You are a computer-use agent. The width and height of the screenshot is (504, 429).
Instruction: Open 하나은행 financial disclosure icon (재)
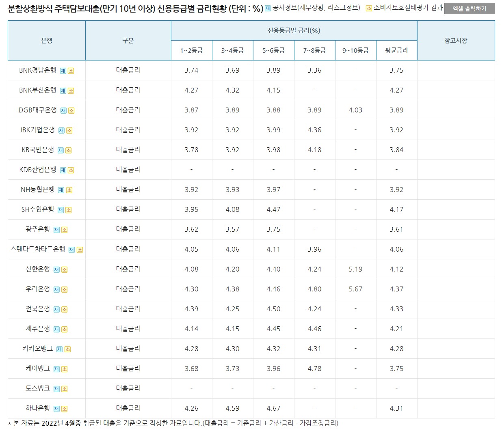tap(56, 409)
